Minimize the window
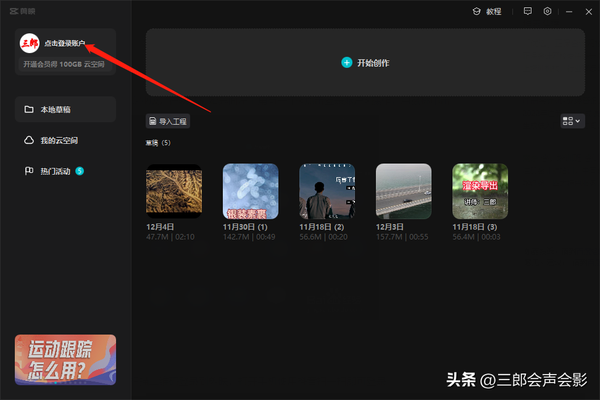 569,12
